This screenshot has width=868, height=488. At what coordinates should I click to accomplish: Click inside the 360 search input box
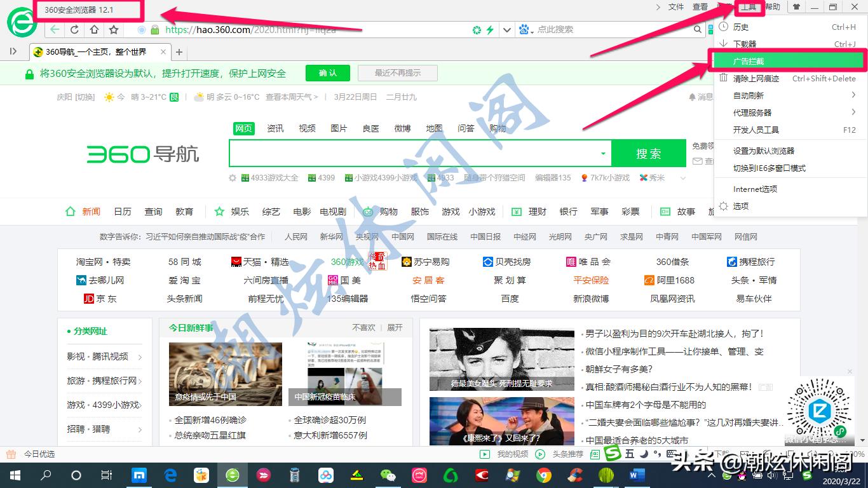click(x=413, y=152)
